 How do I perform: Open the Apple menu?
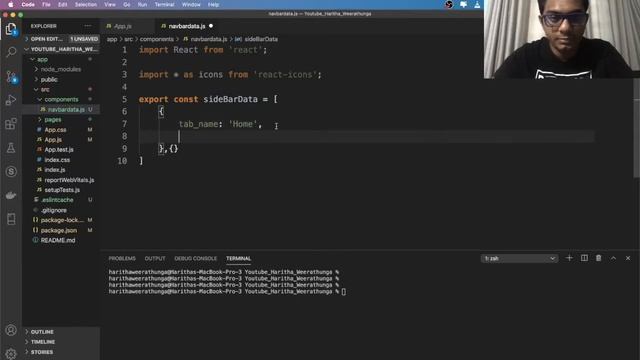click(x=11, y=4)
